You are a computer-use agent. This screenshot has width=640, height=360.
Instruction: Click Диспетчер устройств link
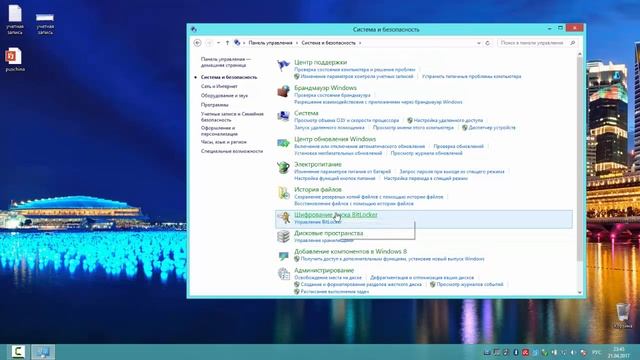[x=492, y=128]
